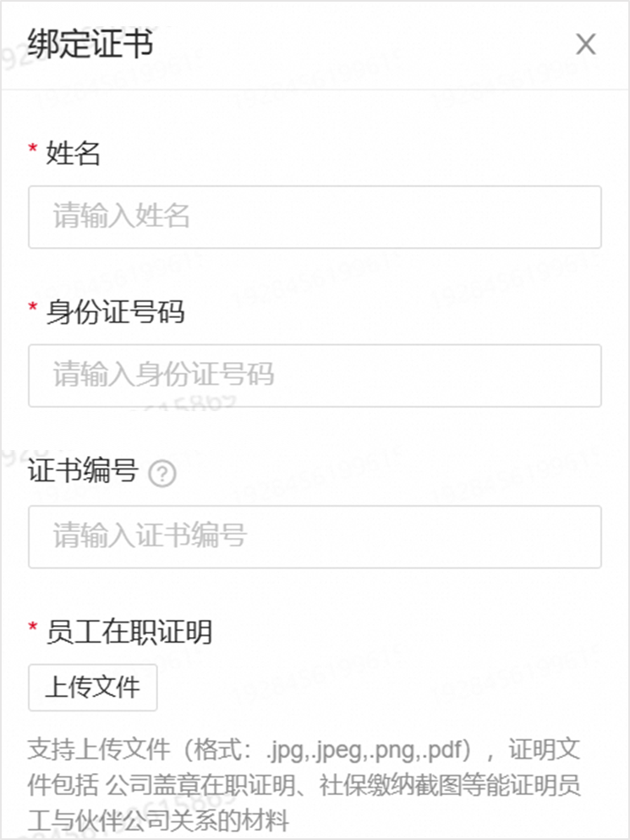The height and width of the screenshot is (840, 630).
Task: Focus the 请输入姓名 input field
Action: point(315,217)
